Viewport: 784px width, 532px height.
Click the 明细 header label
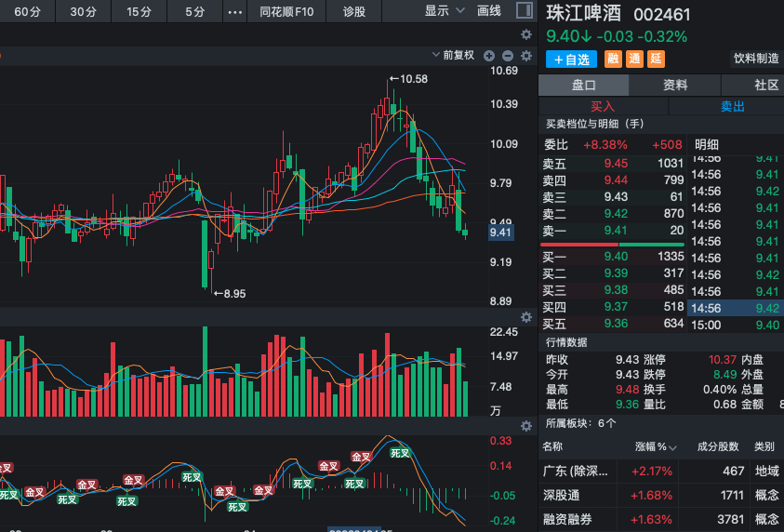point(707,145)
